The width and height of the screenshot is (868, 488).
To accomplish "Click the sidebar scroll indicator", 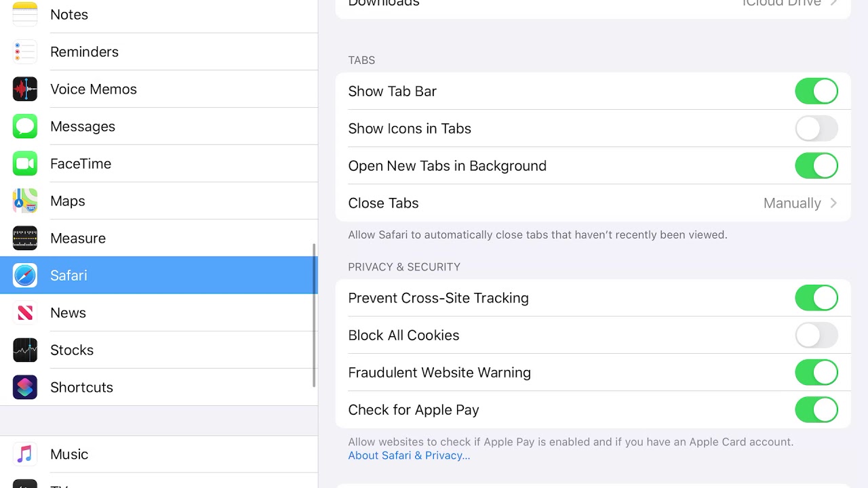I will point(314,315).
